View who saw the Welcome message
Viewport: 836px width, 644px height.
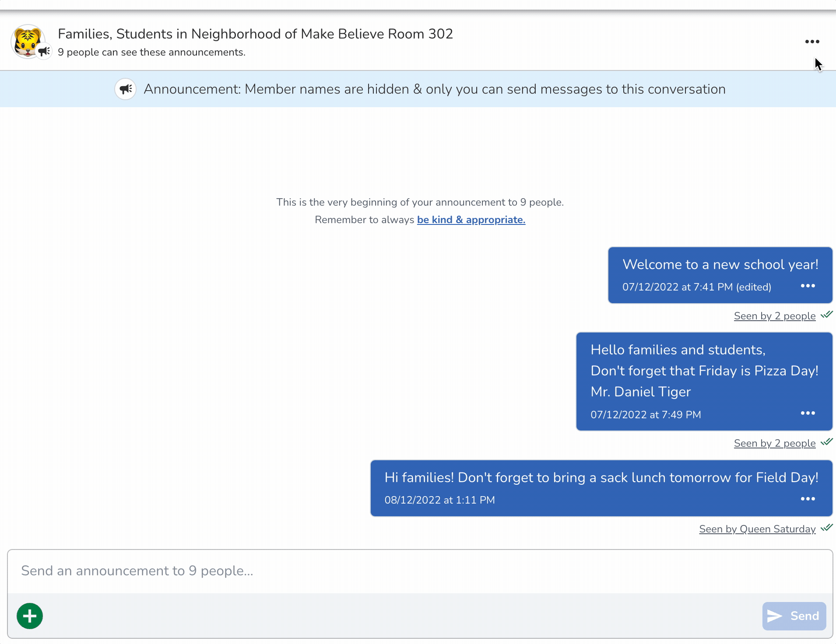click(x=774, y=316)
